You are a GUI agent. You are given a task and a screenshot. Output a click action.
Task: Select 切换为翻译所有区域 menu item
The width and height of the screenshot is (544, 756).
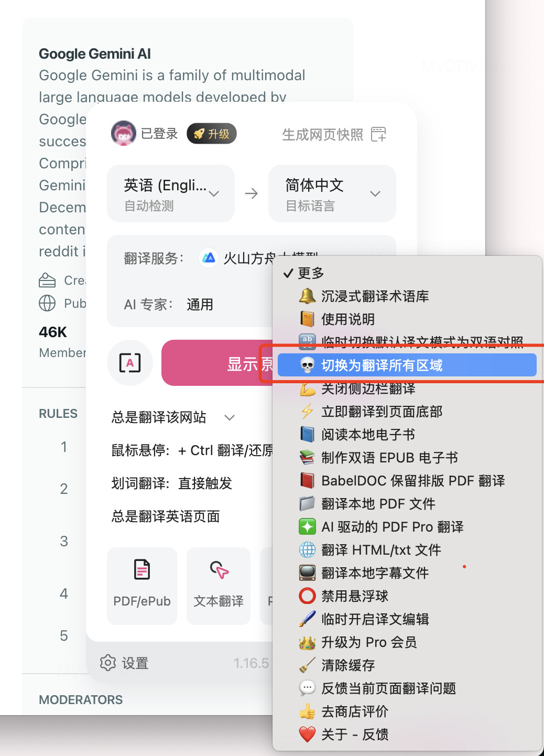coord(407,365)
